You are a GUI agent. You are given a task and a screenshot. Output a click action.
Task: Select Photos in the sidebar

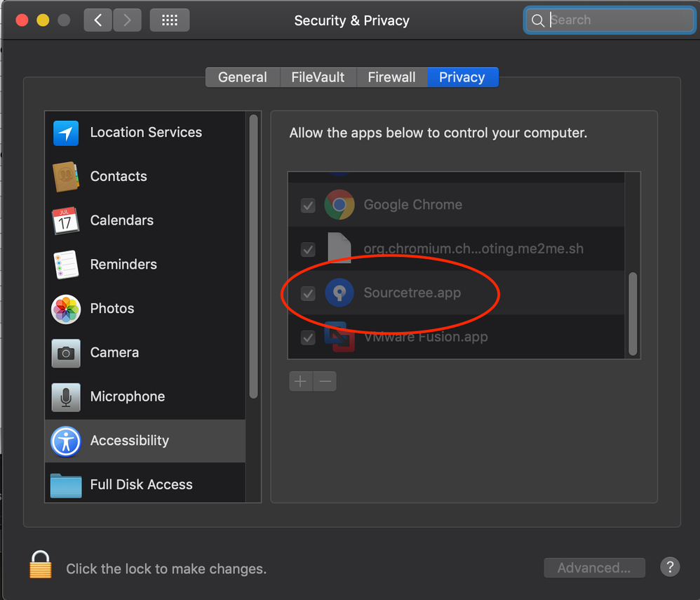(145, 309)
